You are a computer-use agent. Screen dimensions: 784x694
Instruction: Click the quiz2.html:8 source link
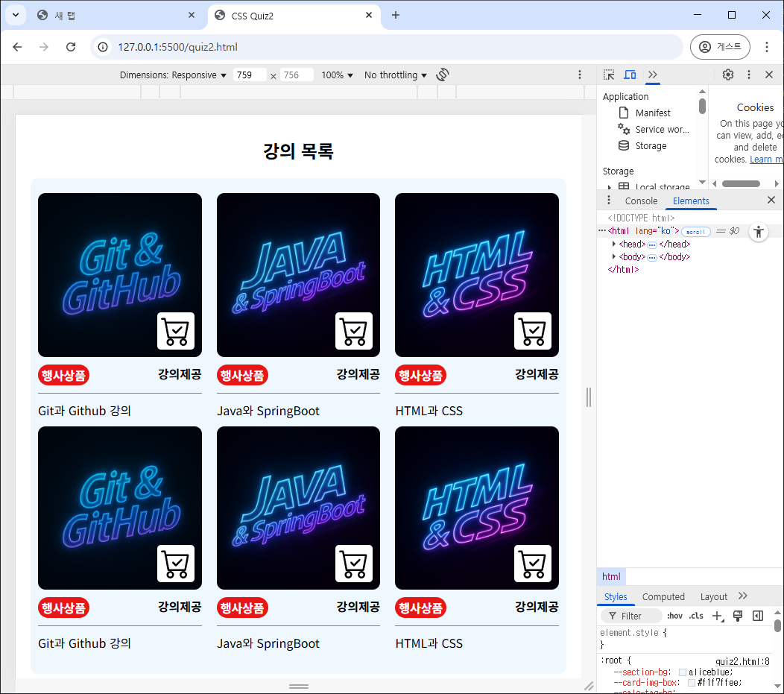[x=742, y=661]
